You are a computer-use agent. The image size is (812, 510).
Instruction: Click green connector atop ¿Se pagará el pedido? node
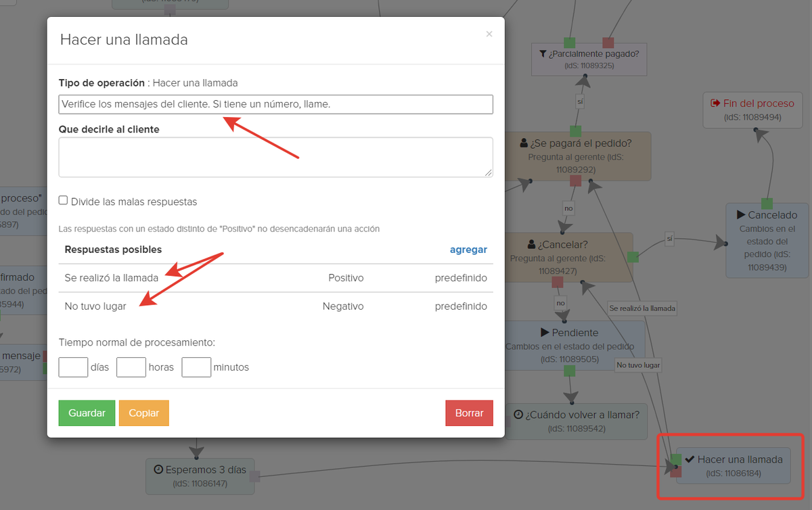[575, 131]
